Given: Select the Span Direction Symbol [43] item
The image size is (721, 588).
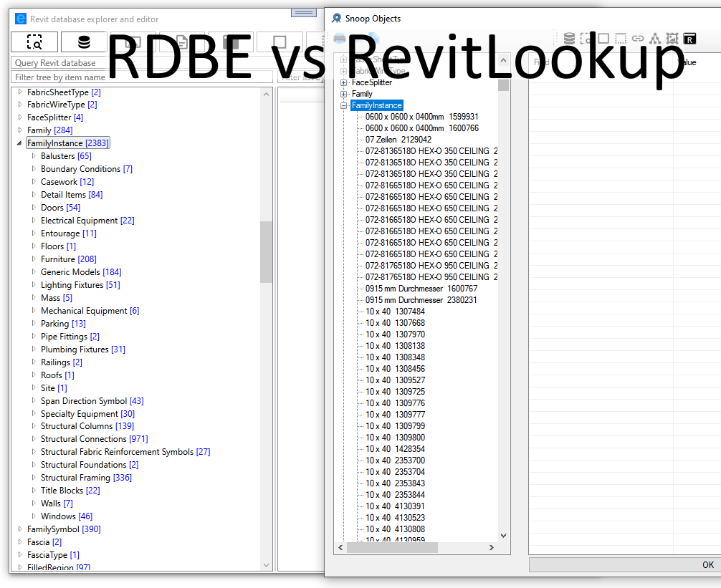Looking at the screenshot, I should tap(92, 400).
